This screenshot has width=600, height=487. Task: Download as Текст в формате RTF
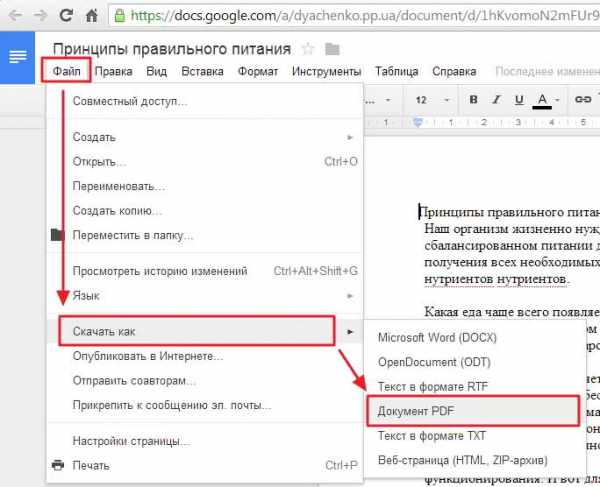[x=475, y=387]
